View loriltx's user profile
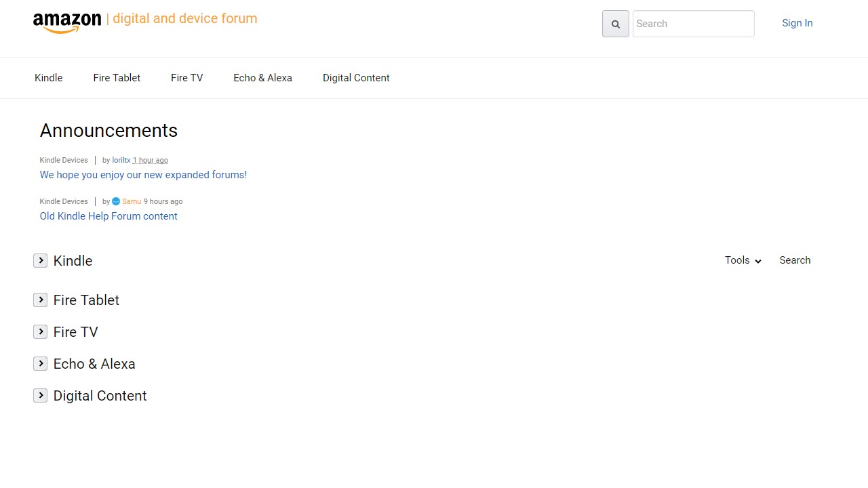Viewport: 868px width, 488px height. click(121, 161)
